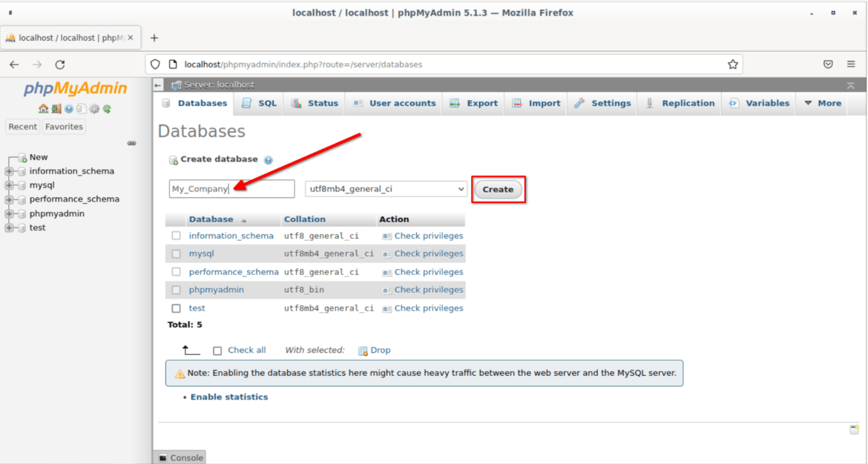Expand phpmyadmin node in sidebar tree
The width and height of the screenshot is (868, 464).
point(10,213)
